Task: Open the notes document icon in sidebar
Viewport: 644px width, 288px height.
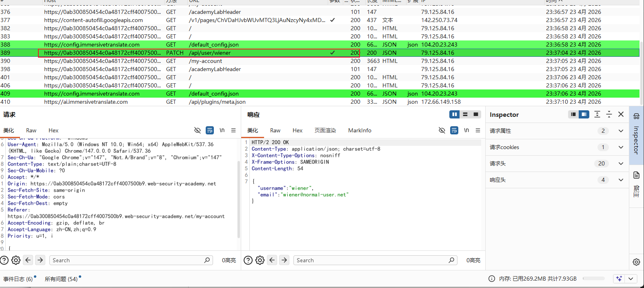Action: point(636,175)
